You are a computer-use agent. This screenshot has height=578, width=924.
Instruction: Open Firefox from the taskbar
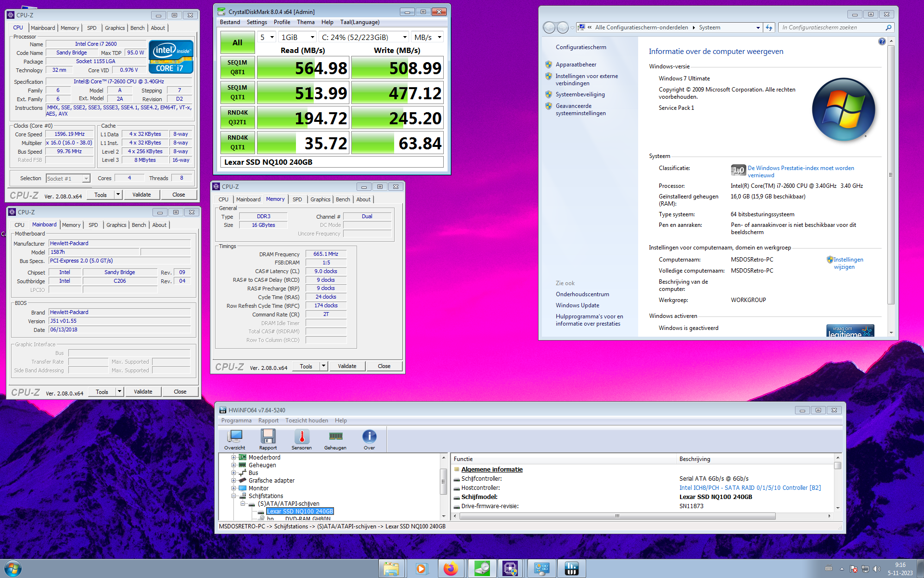(451, 569)
